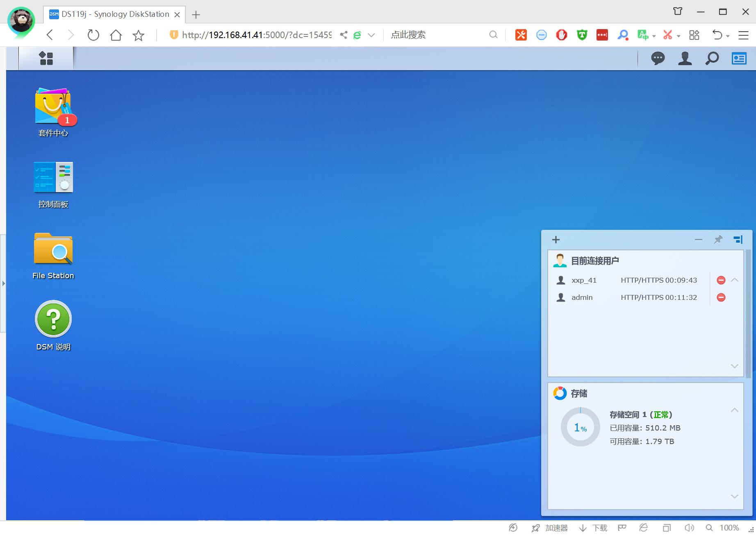Open screenshot tool dropdown arrow

(x=679, y=36)
